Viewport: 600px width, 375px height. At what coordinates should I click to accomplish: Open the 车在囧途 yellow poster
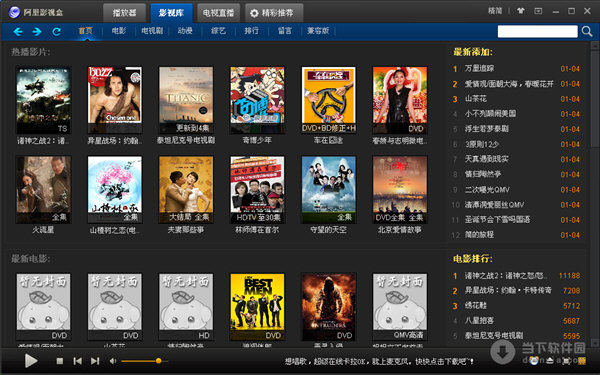coord(329,100)
